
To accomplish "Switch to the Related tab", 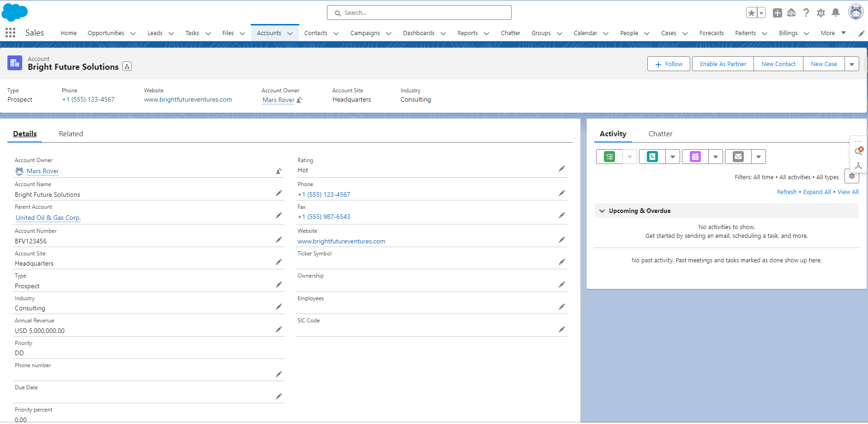I will coord(71,133).
